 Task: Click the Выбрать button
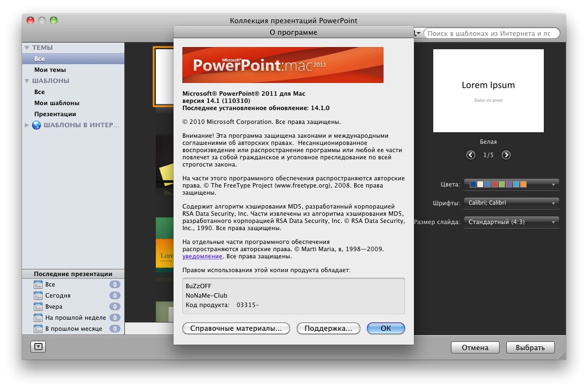[530, 347]
